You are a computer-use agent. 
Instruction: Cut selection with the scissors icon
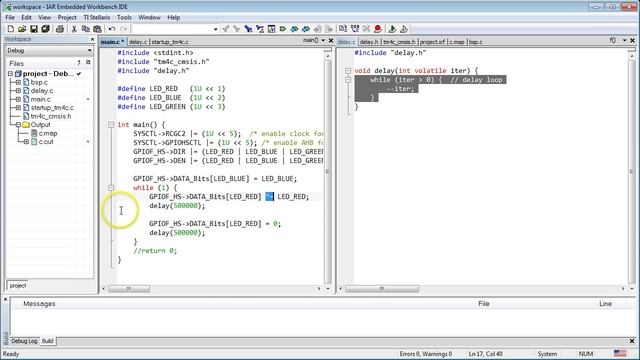coord(74,29)
